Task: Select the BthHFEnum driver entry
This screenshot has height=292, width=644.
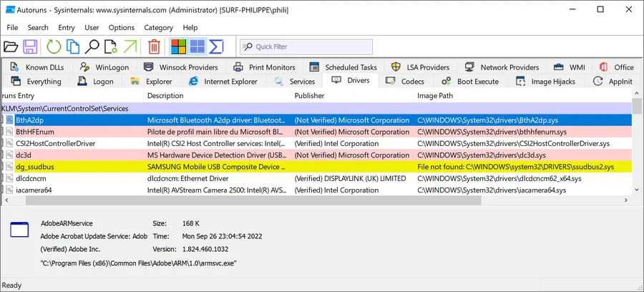Action: point(316,132)
